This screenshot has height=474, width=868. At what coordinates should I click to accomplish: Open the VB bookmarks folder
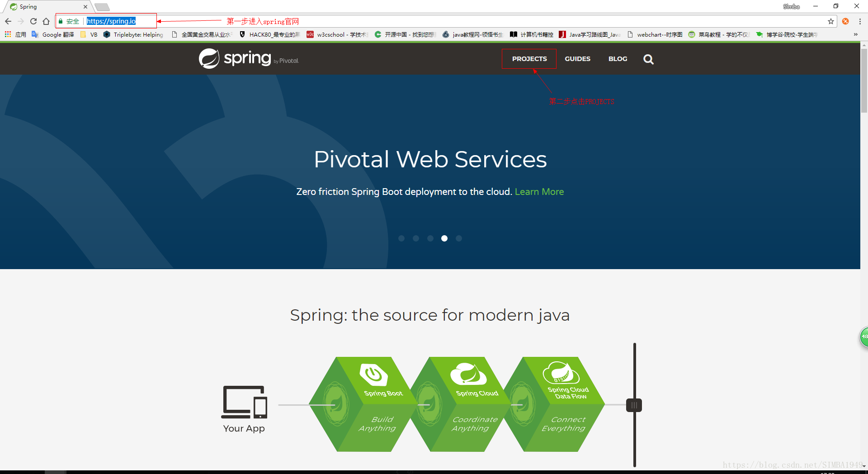[89, 34]
